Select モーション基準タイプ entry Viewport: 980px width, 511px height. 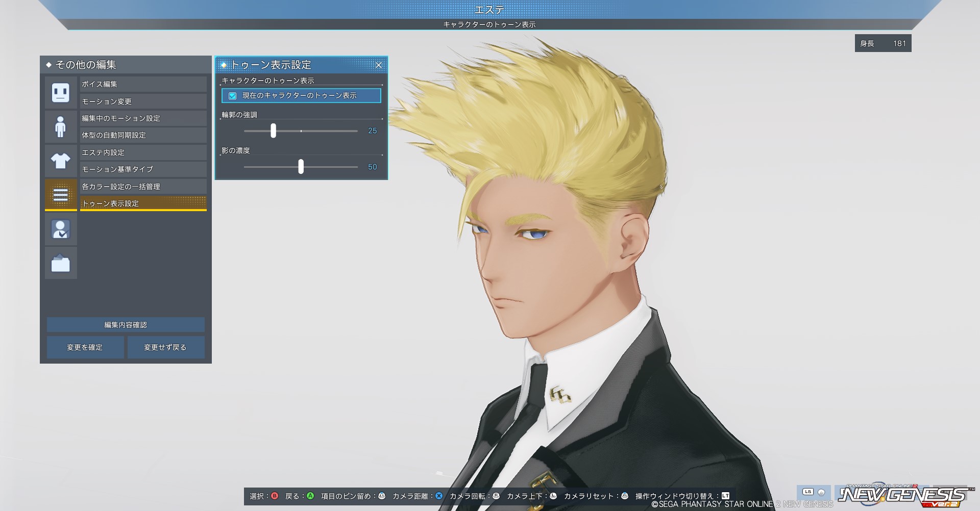pos(143,169)
